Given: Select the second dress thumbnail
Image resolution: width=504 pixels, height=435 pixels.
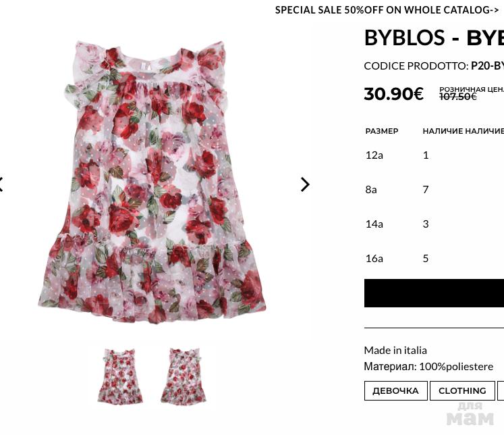Looking at the screenshot, I should 183,376.
